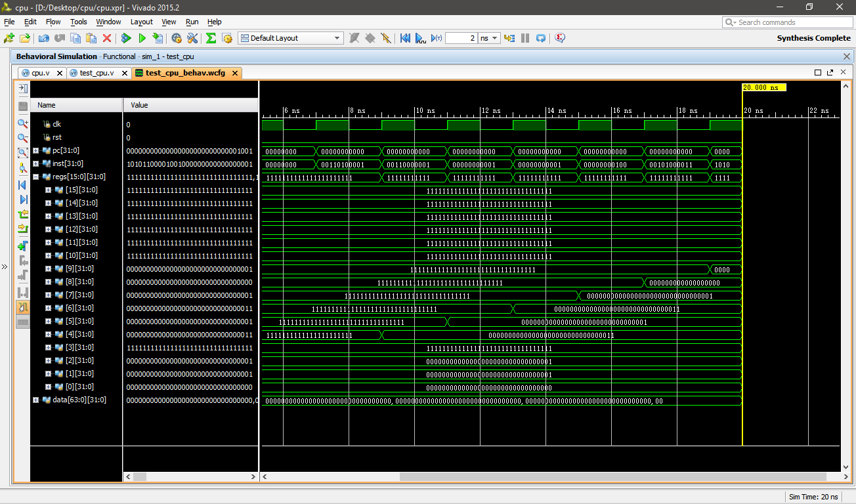Switch to the test_cpu.v tab

click(x=96, y=73)
